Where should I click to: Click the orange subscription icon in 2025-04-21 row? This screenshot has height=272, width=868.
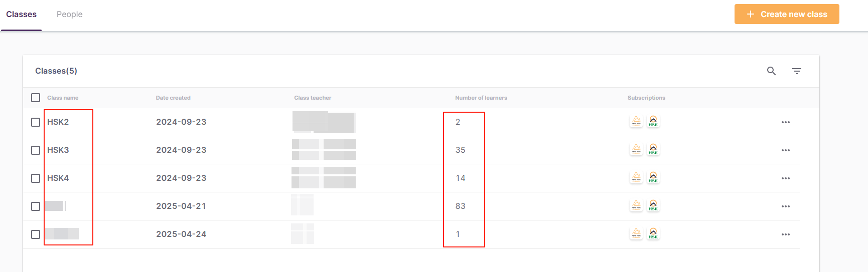click(x=636, y=205)
